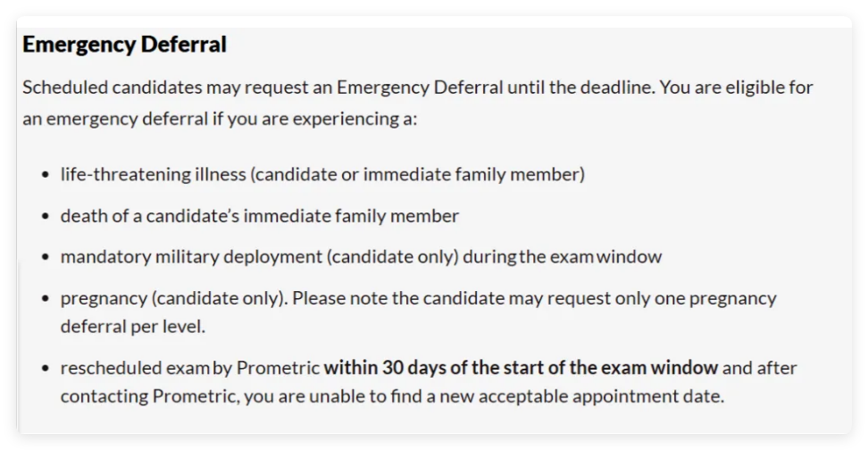Click the bullet dot before 'pregnancy'
This screenshot has height=450, width=868.
pyautogui.click(x=46, y=299)
